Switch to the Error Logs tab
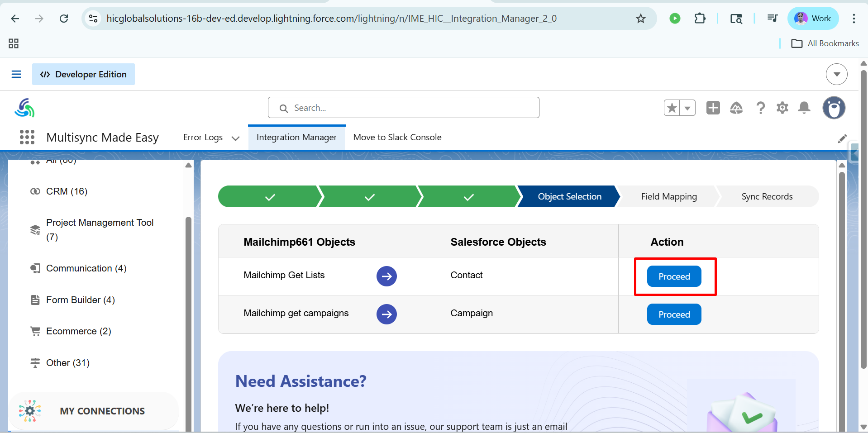868x433 pixels. pyautogui.click(x=203, y=137)
